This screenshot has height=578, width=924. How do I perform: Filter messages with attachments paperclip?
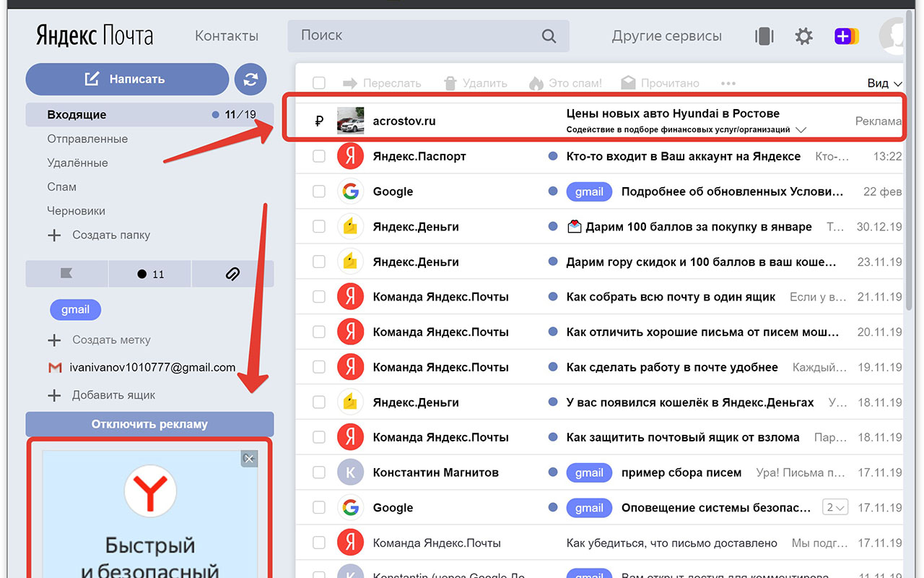click(x=232, y=274)
